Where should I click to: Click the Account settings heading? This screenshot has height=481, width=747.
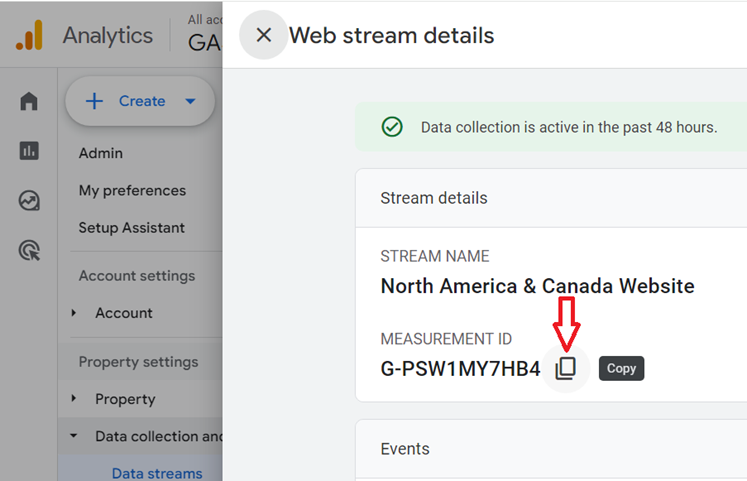tap(137, 276)
